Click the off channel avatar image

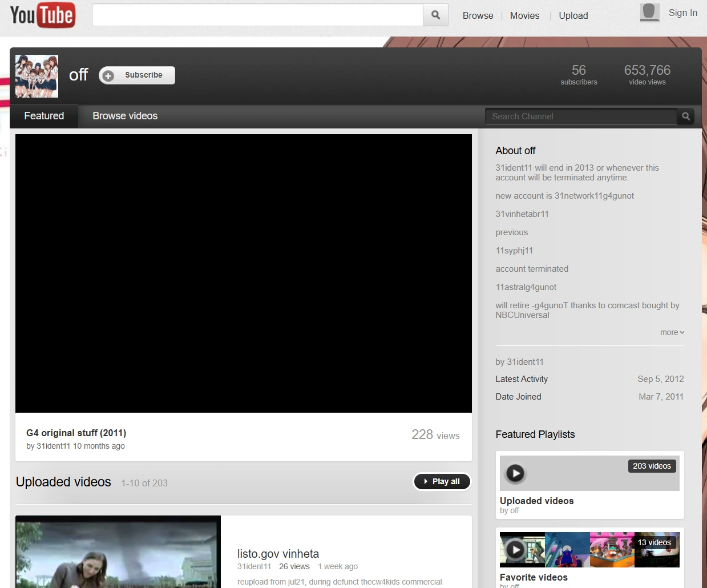(x=37, y=76)
